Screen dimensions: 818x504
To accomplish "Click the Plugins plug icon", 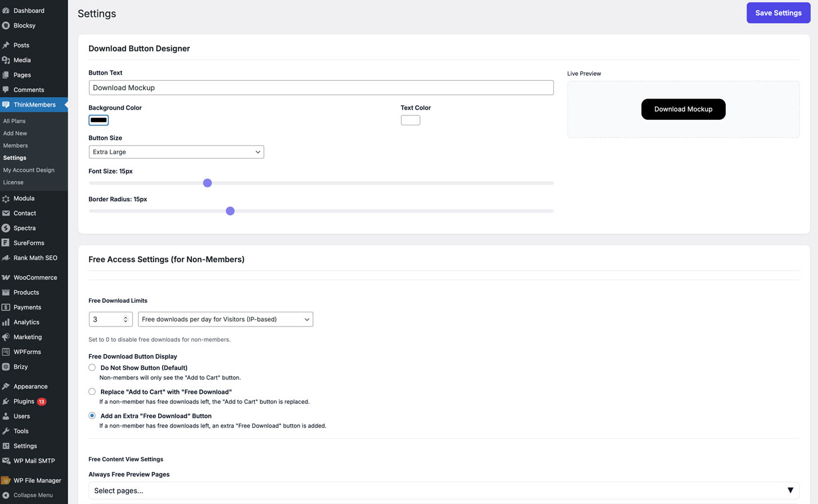I will [x=6, y=401].
